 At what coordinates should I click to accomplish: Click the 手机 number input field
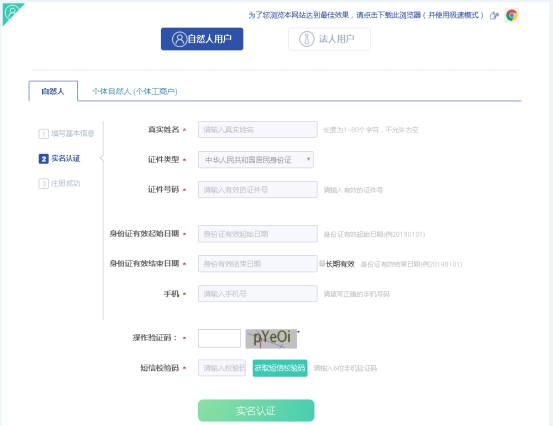pos(258,293)
